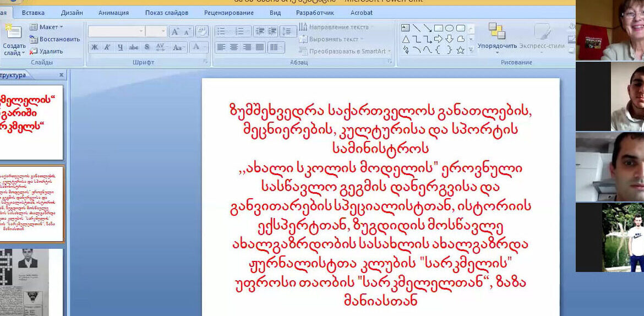This screenshot has height=316, width=644.
Task: Select the oval shape in shapes gallery
Action: coord(449,28)
